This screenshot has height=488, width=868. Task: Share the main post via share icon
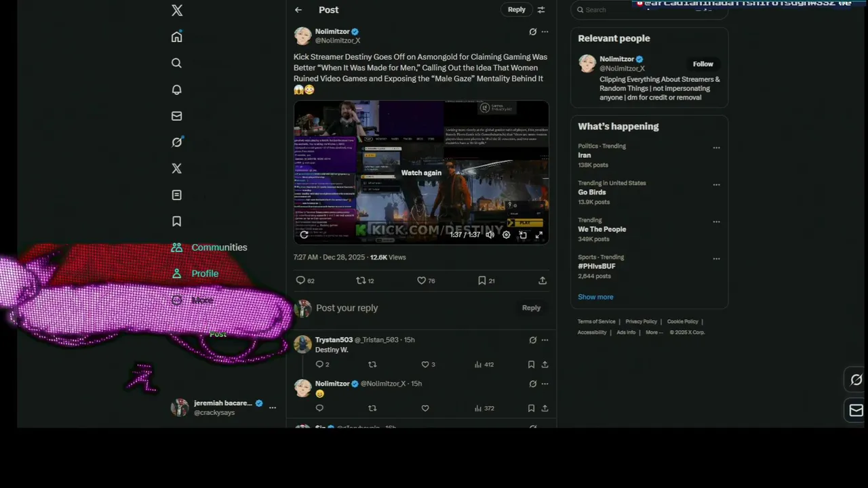coord(542,281)
